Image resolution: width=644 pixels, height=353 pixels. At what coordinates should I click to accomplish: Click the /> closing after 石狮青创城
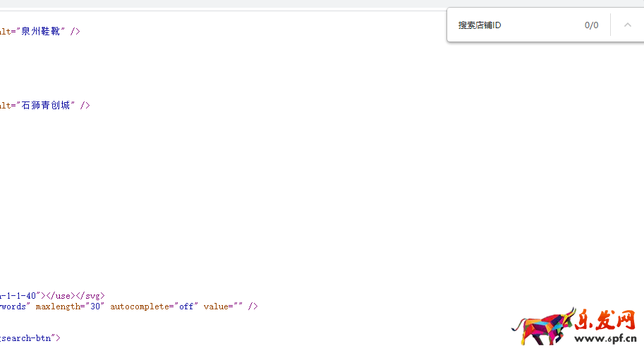(85, 106)
